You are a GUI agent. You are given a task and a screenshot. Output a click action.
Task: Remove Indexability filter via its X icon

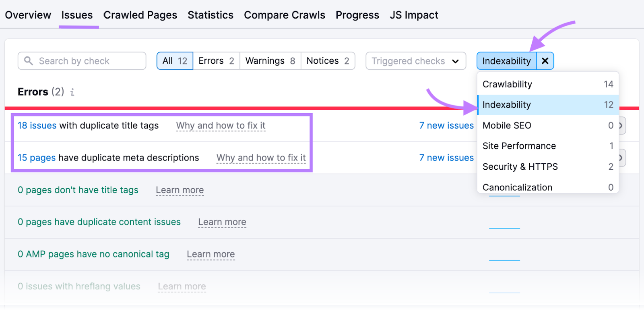[545, 61]
